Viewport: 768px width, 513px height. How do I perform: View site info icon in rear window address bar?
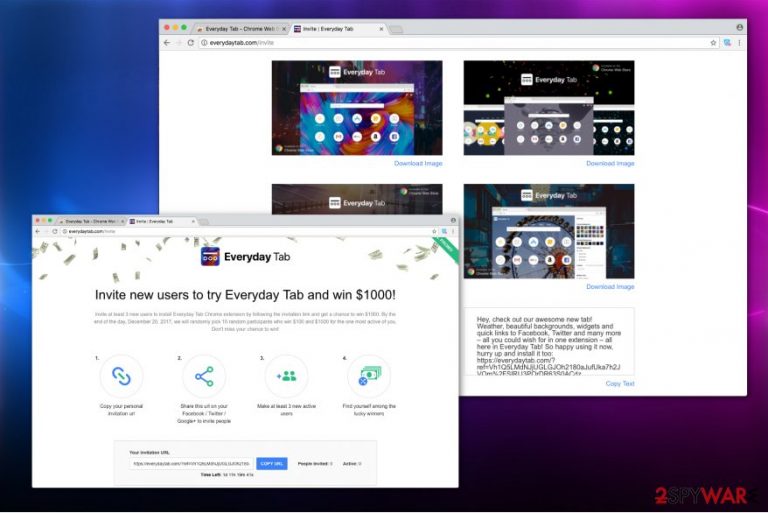point(204,43)
